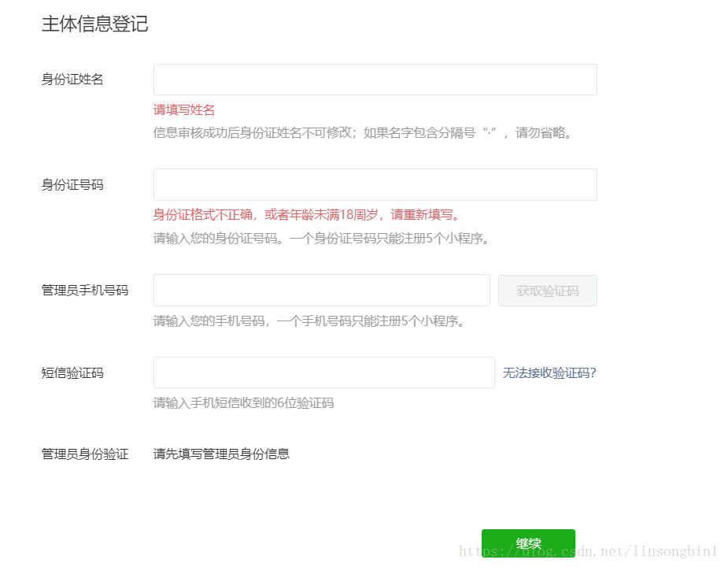Click the 获取验证码 button
728x567 pixels.
click(548, 291)
